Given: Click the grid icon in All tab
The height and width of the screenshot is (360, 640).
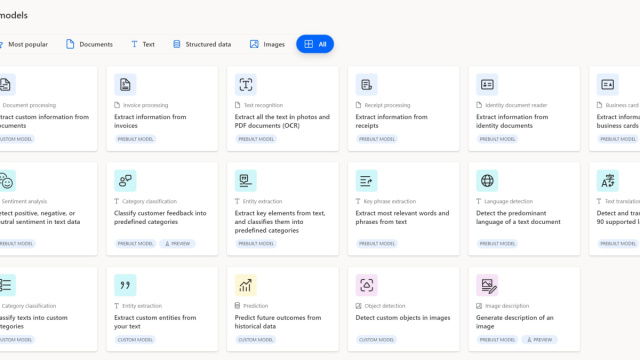Looking at the screenshot, I should coord(309,44).
